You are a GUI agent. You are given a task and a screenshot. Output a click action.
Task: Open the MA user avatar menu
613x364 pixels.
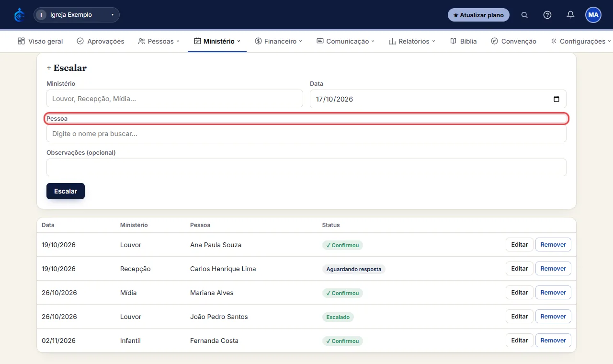[x=593, y=15]
